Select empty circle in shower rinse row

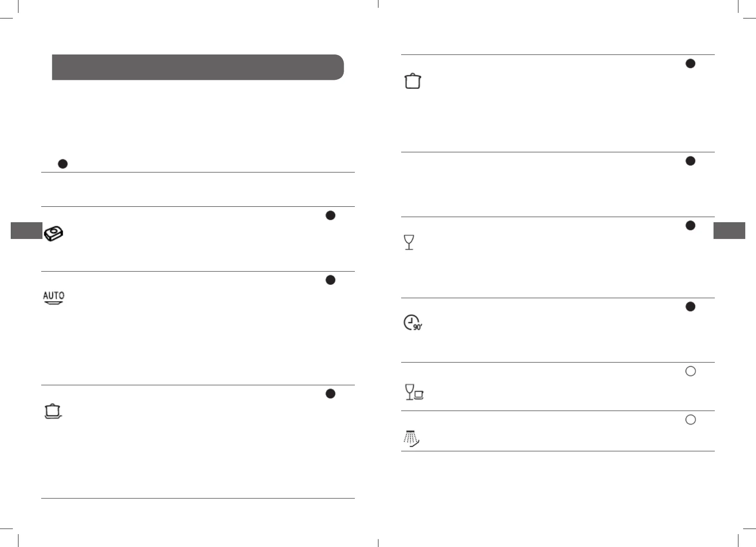tap(690, 420)
